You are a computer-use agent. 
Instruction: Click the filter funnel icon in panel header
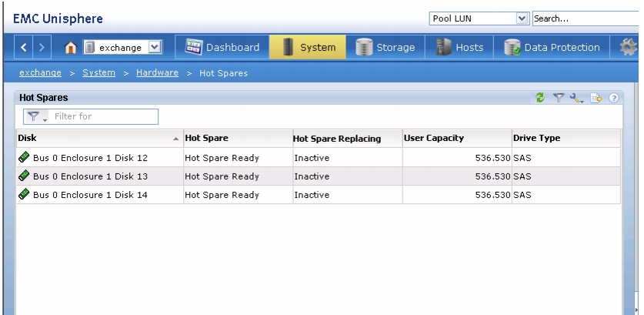point(558,98)
